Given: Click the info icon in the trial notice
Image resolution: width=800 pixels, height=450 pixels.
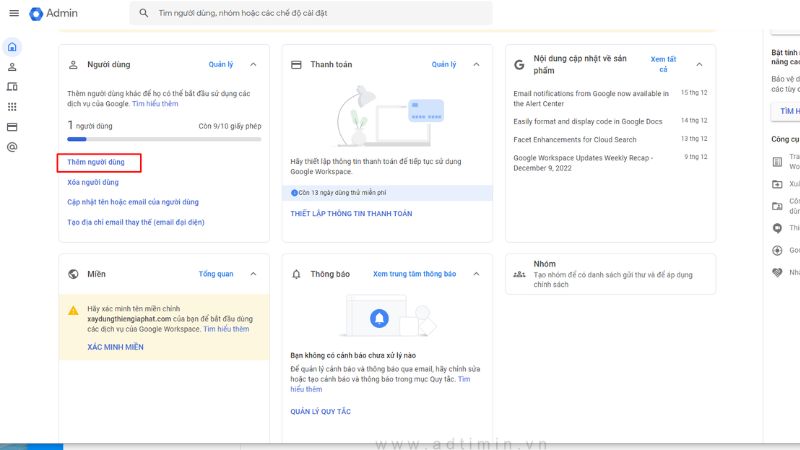Looking at the screenshot, I should [294, 193].
